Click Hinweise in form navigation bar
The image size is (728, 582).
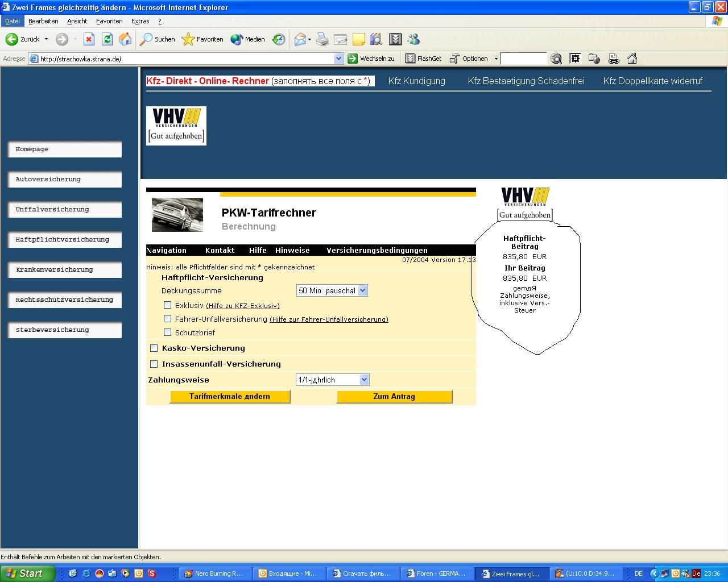292,250
